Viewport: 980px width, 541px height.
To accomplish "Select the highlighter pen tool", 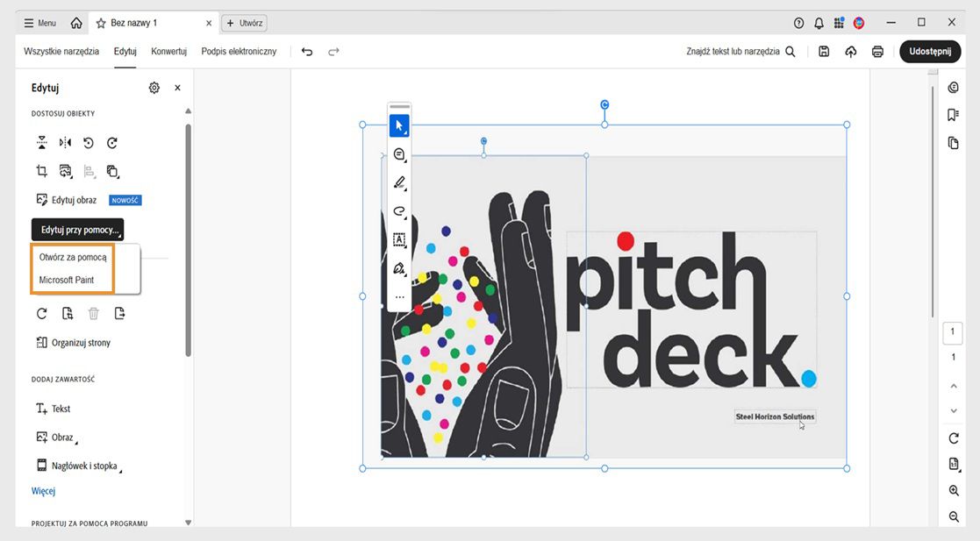I will [399, 182].
